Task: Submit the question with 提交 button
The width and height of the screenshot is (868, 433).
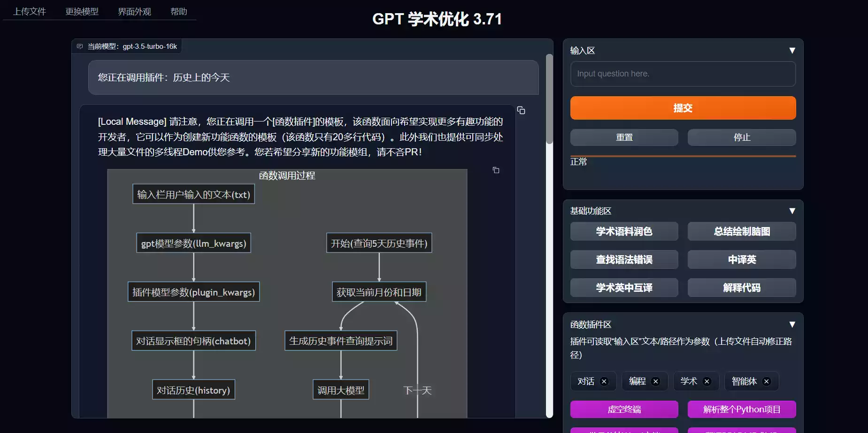Action: click(x=683, y=107)
